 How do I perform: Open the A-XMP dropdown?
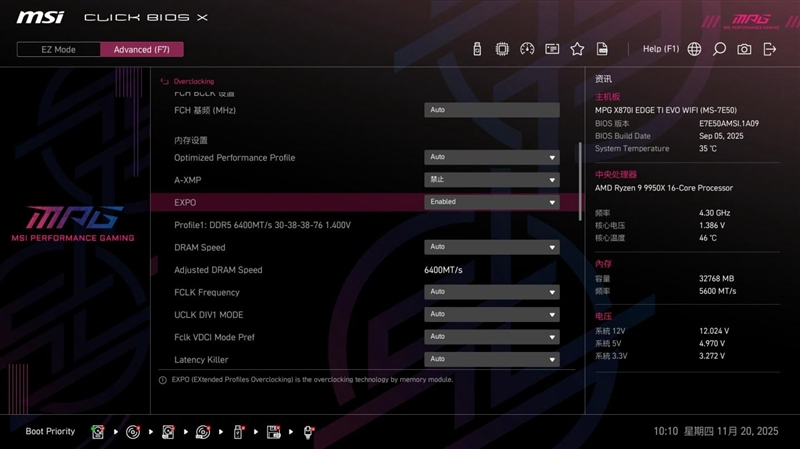(492, 180)
